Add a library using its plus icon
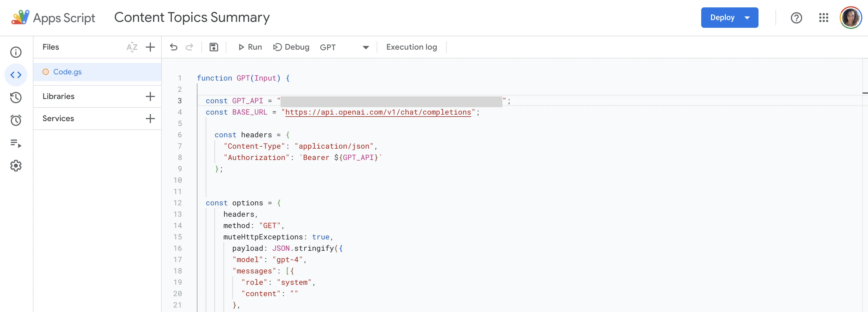Screen dimensions: 868x312 pyautogui.click(x=150, y=97)
